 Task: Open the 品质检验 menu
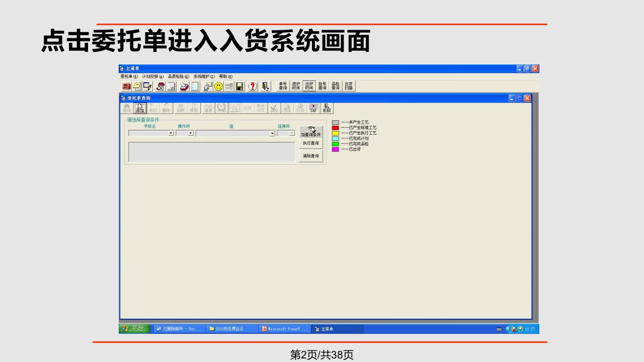179,76
